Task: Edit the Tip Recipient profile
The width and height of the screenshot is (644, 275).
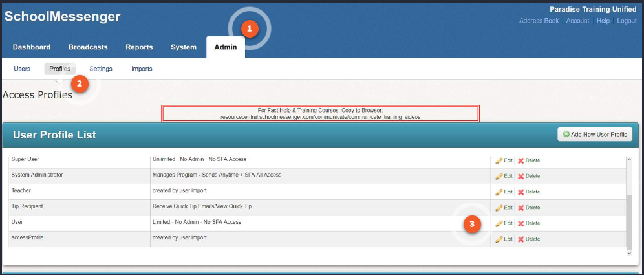Action: pos(504,208)
